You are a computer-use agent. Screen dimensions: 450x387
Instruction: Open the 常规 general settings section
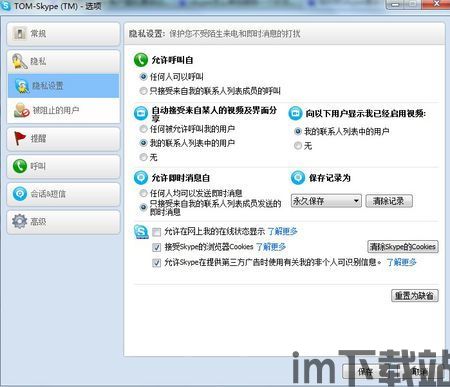point(63,34)
